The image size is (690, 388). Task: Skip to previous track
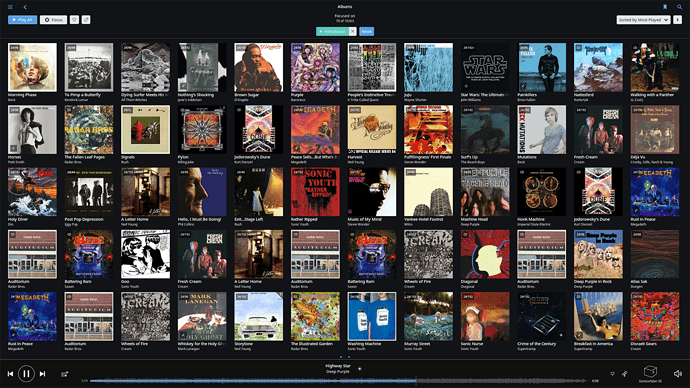10,374
